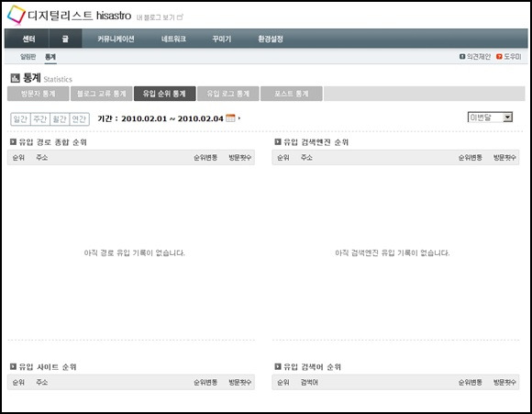Click the date range 2010.02.01 ~ 2010.02.04

(172, 118)
